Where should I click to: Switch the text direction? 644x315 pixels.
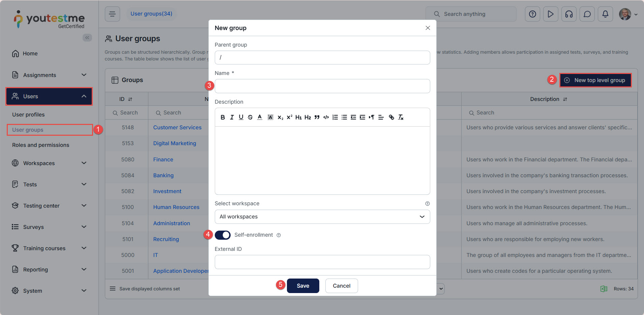coord(372,117)
